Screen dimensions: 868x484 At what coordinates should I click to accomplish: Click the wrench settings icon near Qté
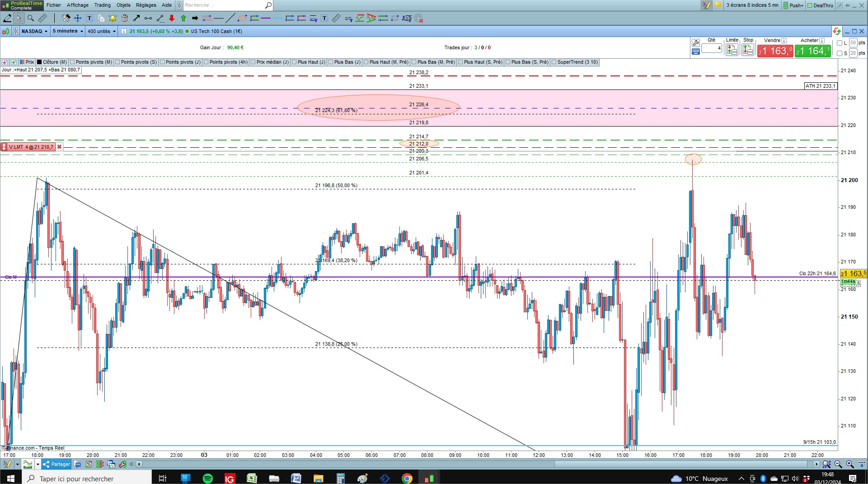tap(696, 43)
